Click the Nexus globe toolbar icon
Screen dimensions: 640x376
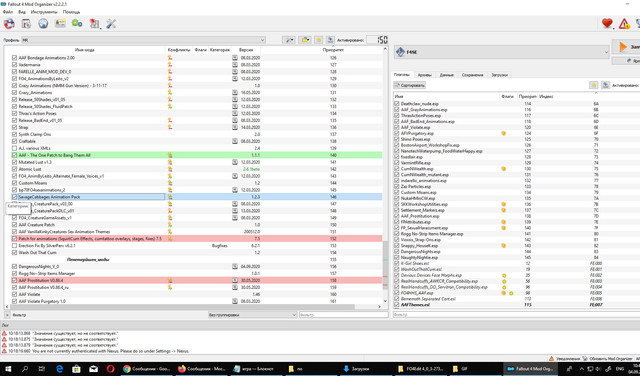click(x=43, y=24)
